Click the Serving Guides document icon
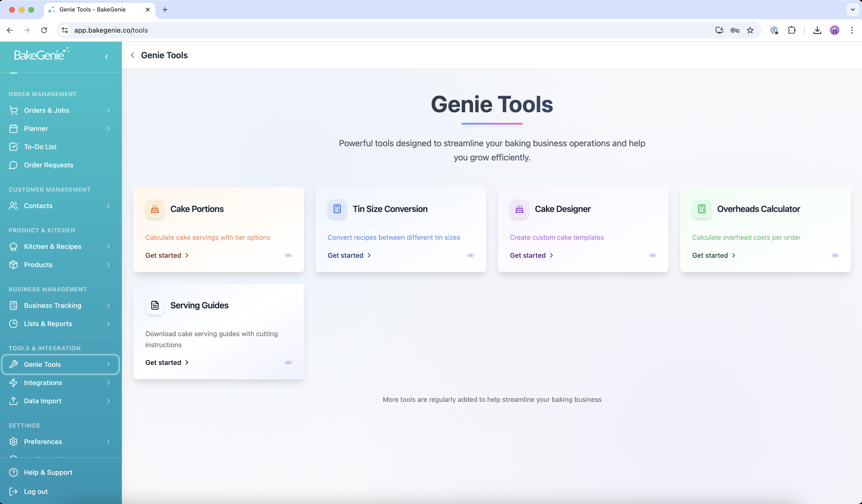The width and height of the screenshot is (862, 504). click(155, 305)
